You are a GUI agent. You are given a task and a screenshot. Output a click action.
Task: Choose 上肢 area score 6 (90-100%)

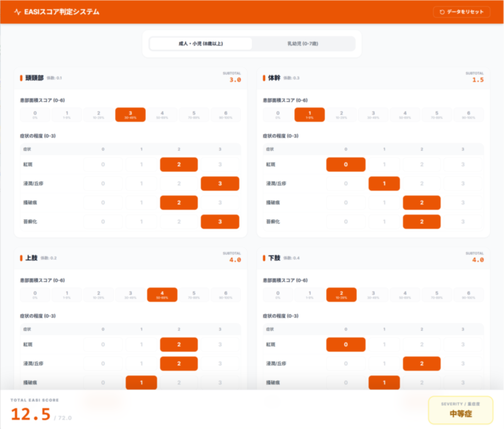(x=226, y=295)
